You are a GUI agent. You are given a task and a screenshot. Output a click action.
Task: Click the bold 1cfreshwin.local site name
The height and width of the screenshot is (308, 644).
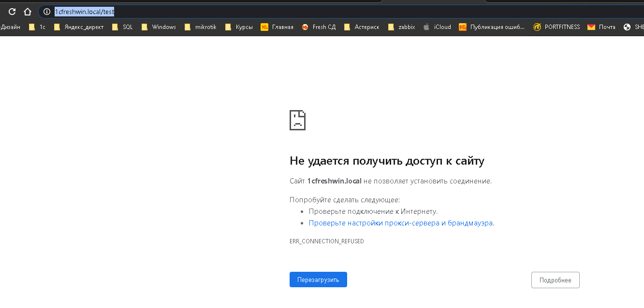tap(334, 181)
